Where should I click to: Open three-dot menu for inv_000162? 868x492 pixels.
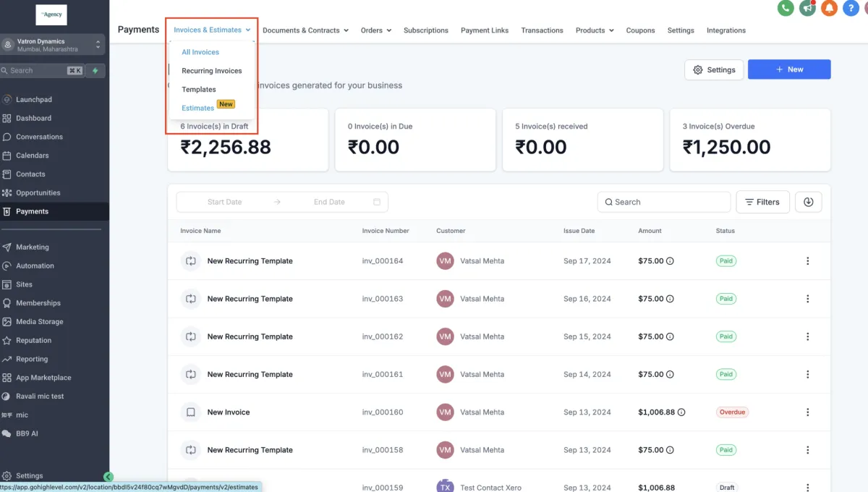click(x=808, y=336)
